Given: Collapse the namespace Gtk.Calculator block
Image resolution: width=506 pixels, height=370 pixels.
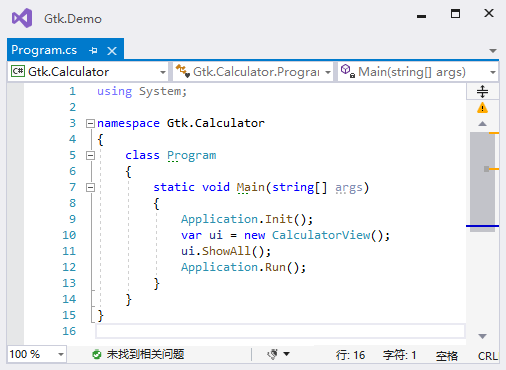Looking at the screenshot, I should (x=90, y=124).
